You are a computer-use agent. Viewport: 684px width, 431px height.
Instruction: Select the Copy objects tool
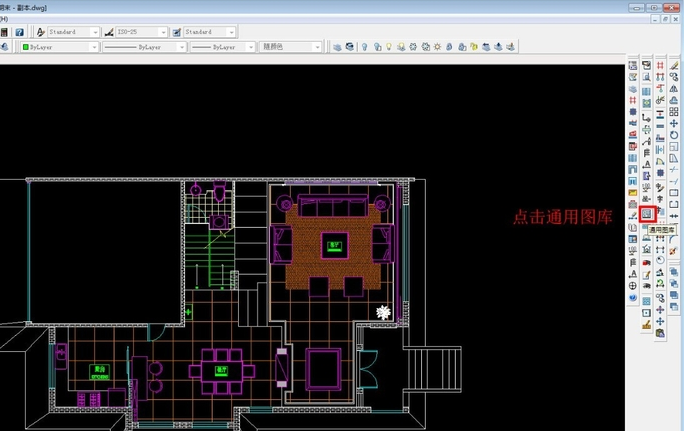(674, 77)
